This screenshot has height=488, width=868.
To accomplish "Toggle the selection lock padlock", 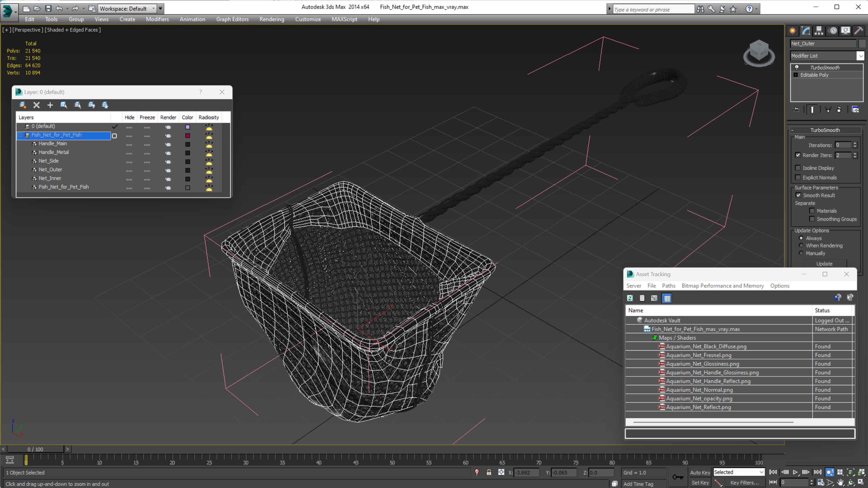I will [489, 472].
